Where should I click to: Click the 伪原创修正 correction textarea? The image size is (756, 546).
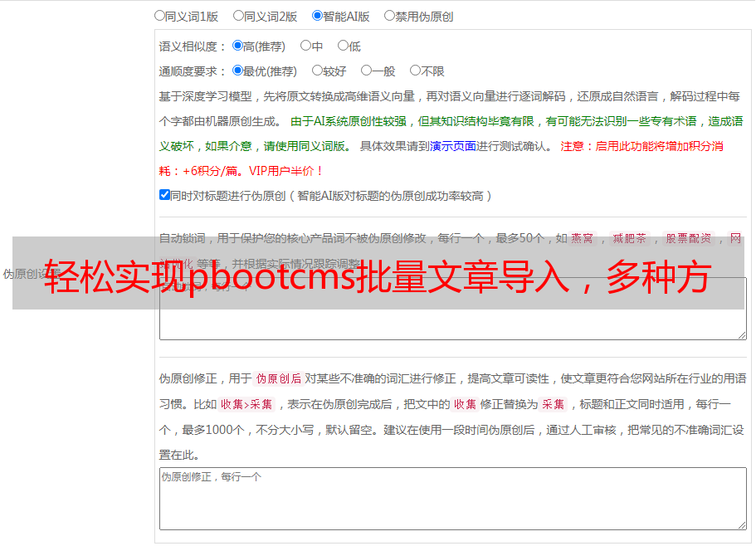453,499
